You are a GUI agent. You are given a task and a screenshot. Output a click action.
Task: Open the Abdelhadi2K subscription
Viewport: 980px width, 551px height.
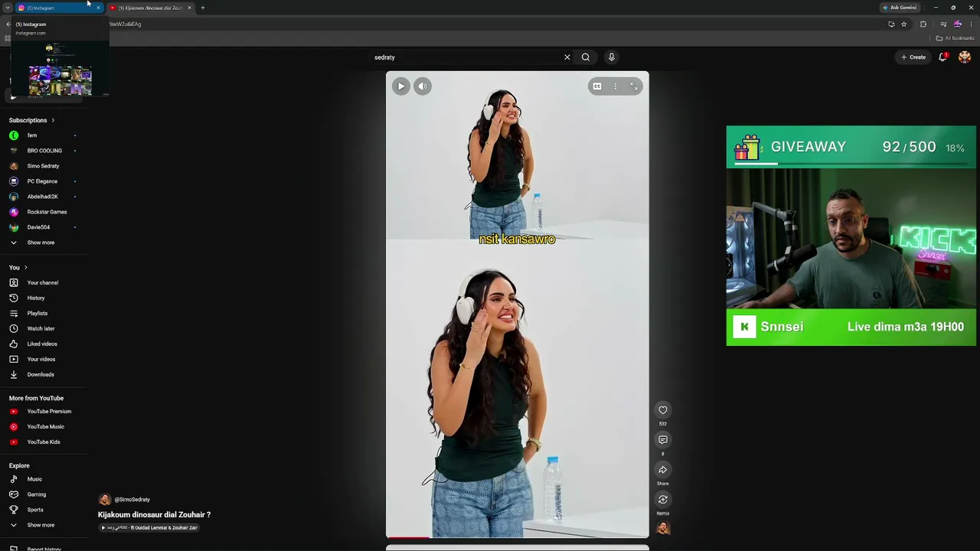coord(44,197)
